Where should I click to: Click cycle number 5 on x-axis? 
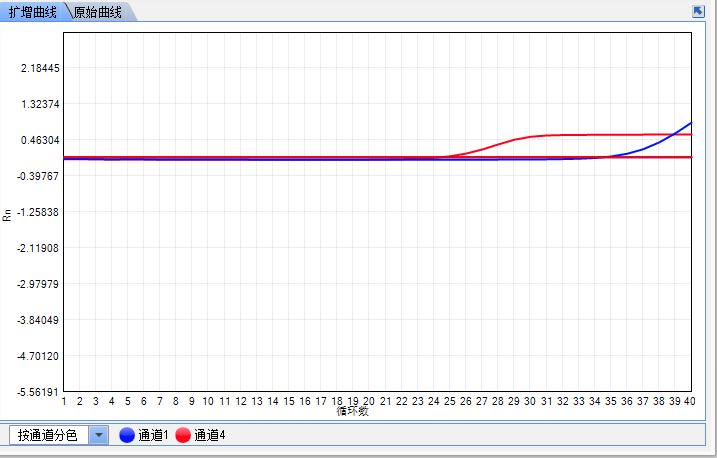pos(128,401)
